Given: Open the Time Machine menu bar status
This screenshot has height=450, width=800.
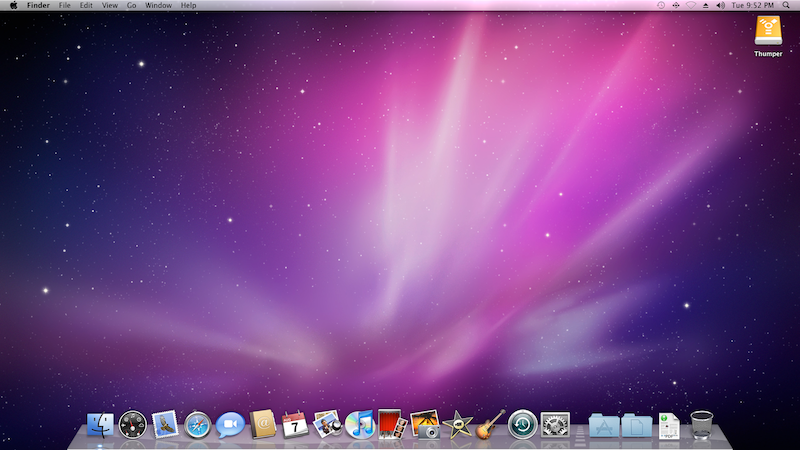Looking at the screenshot, I should [661, 6].
